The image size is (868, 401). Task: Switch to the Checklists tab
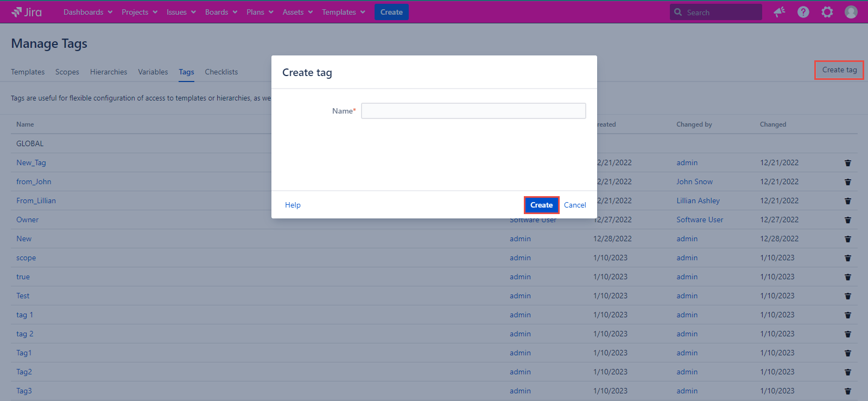tap(221, 72)
